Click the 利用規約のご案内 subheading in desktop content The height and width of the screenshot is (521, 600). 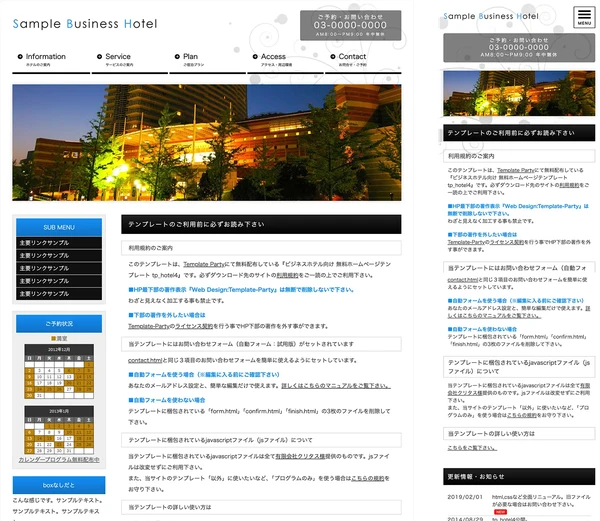[261, 248]
